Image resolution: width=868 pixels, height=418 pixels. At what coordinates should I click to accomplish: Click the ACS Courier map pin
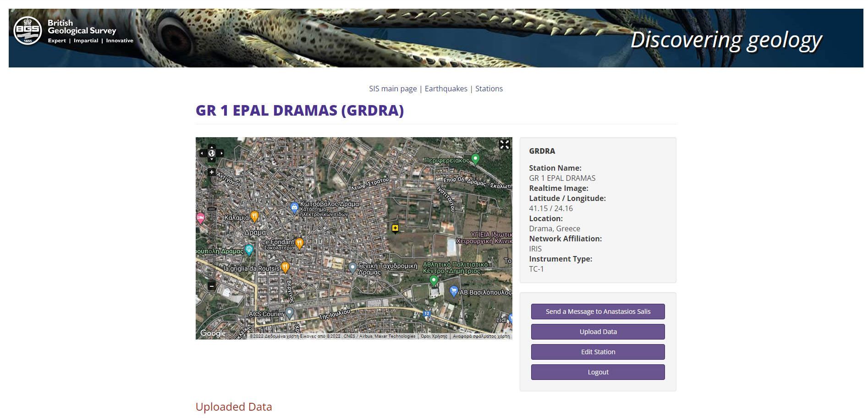click(x=289, y=312)
